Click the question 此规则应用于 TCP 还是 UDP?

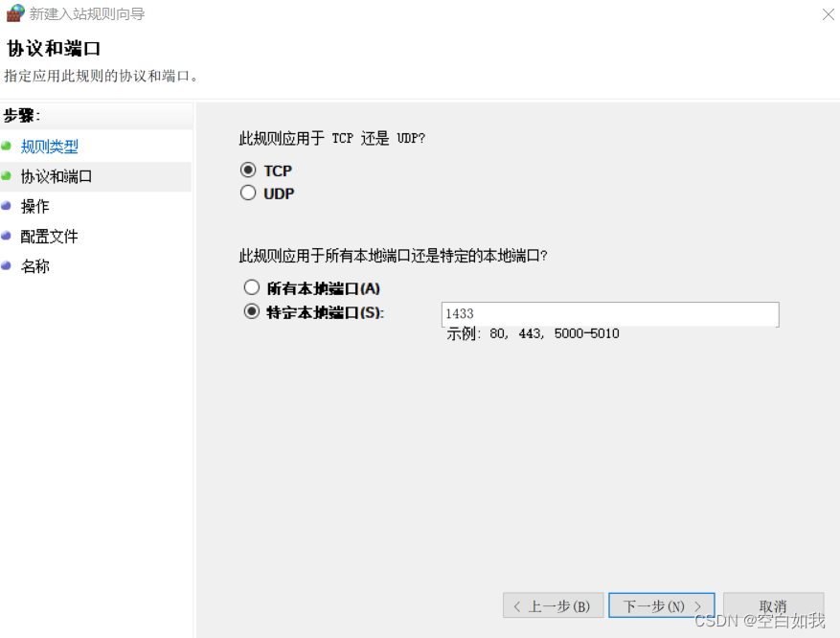point(332,138)
